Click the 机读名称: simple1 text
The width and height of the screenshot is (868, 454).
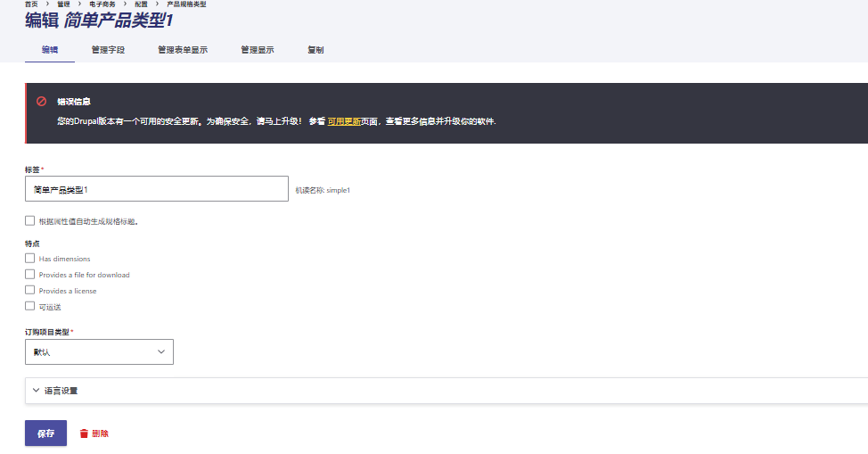[x=323, y=190]
